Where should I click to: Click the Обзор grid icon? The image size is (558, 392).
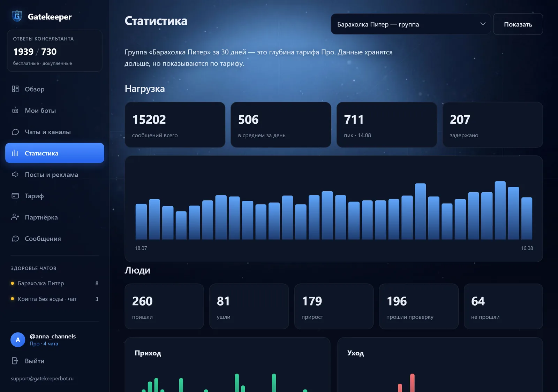15,89
